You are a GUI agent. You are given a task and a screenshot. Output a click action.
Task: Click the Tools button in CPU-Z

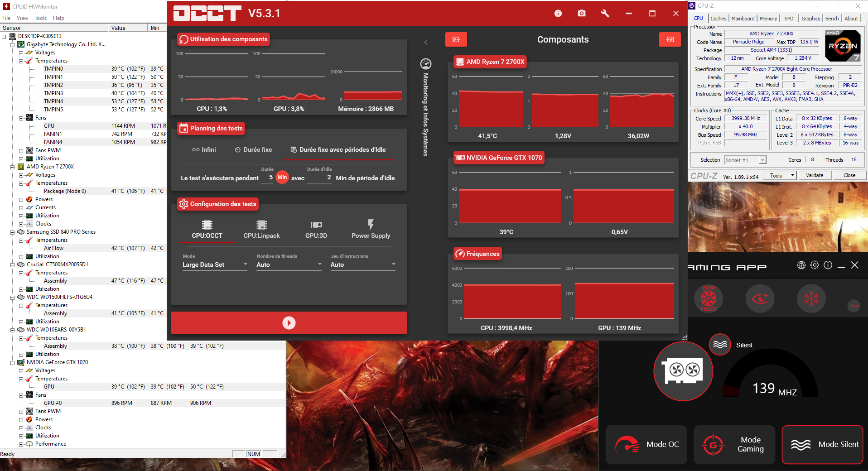click(x=776, y=175)
